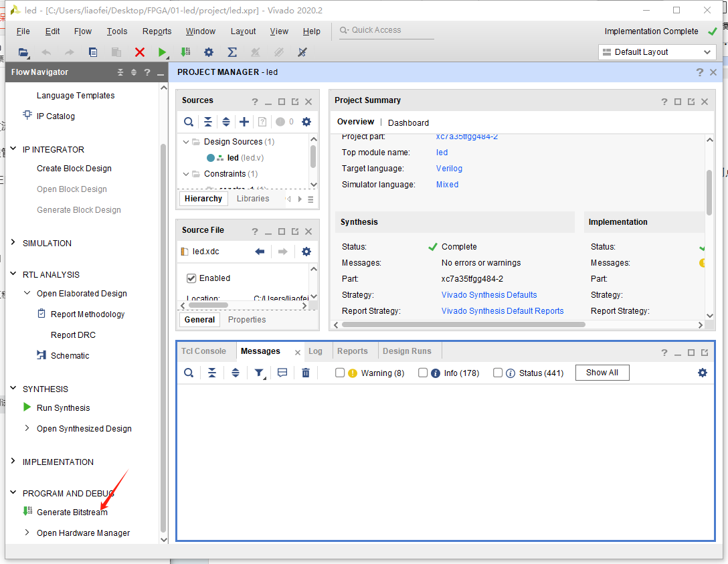Viewport: 728px width, 564px height.
Task: Toggle the Info (178) filter checkbox
Action: (422, 373)
